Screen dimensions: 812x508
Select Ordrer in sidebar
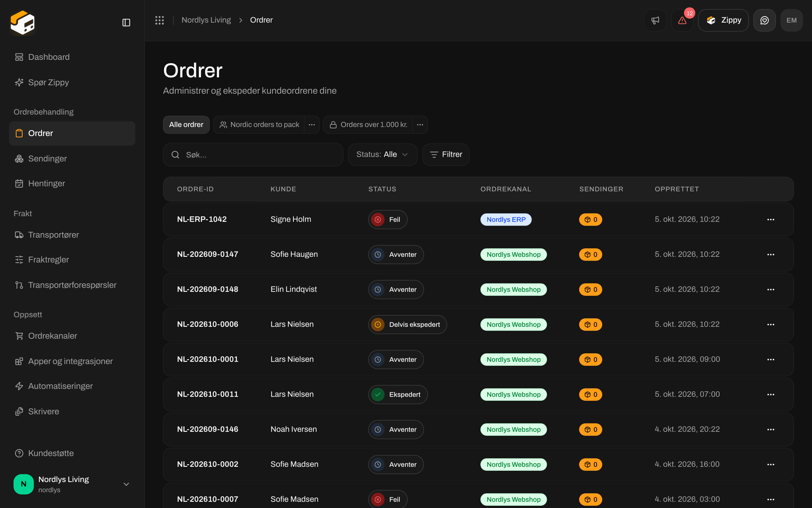click(x=72, y=133)
